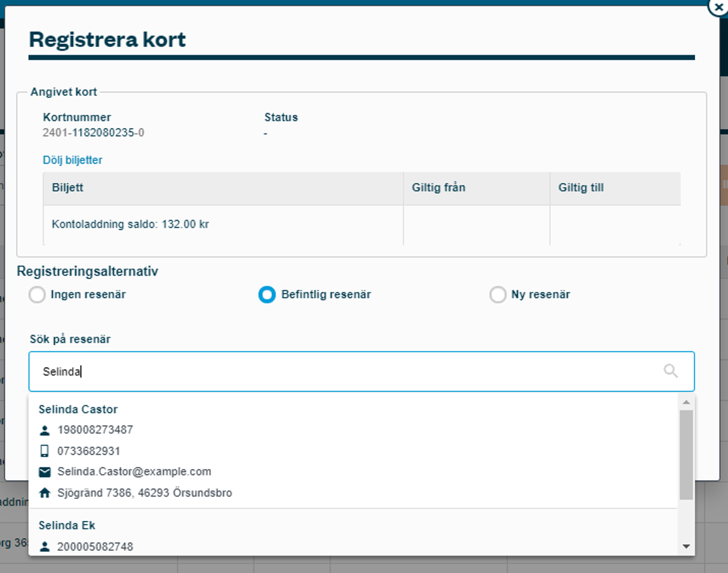
Task: Click the Kontoladdning saldo ticket row
Action: coord(130,224)
